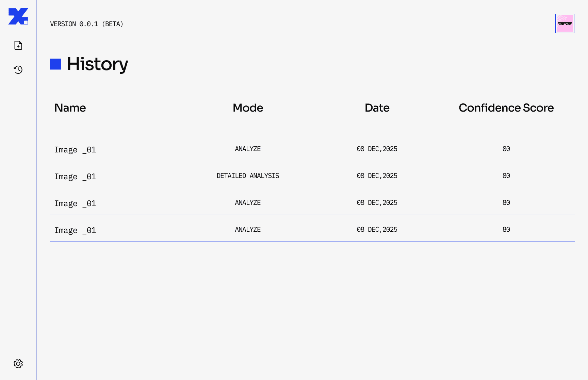Click VERSION 0.0.1 (BETA) text

(x=87, y=24)
